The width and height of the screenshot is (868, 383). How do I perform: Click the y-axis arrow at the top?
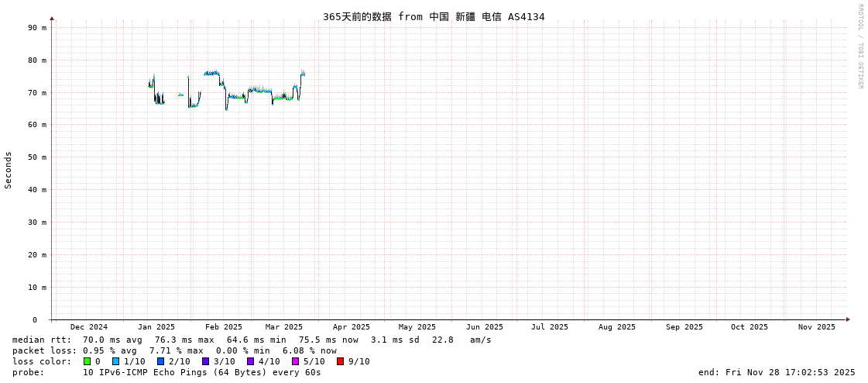[52, 18]
